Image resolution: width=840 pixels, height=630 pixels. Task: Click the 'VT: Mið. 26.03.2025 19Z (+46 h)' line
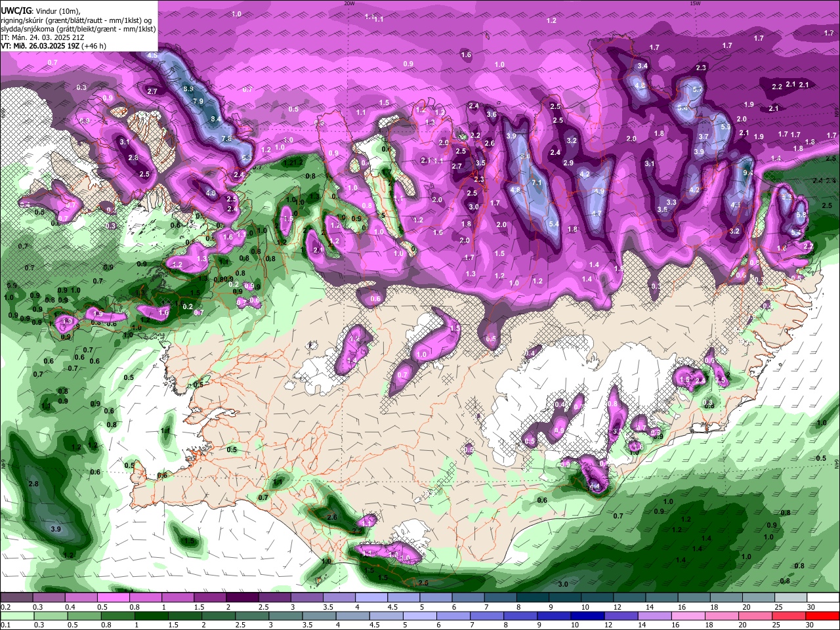pyautogui.click(x=54, y=46)
